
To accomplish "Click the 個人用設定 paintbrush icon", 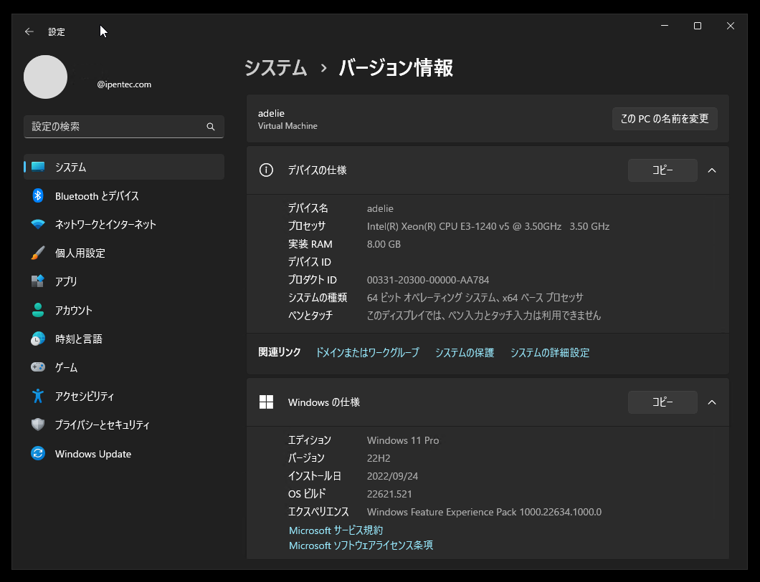I will (x=38, y=253).
